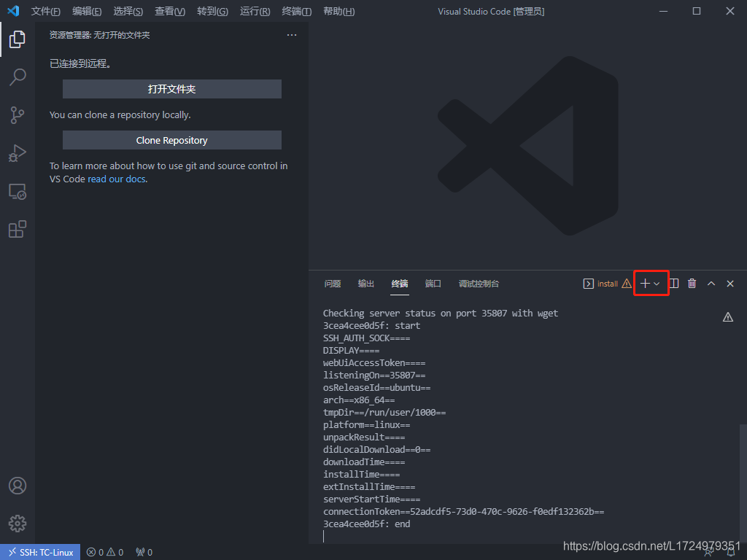Open the 转到(G) menu

pyautogui.click(x=212, y=12)
